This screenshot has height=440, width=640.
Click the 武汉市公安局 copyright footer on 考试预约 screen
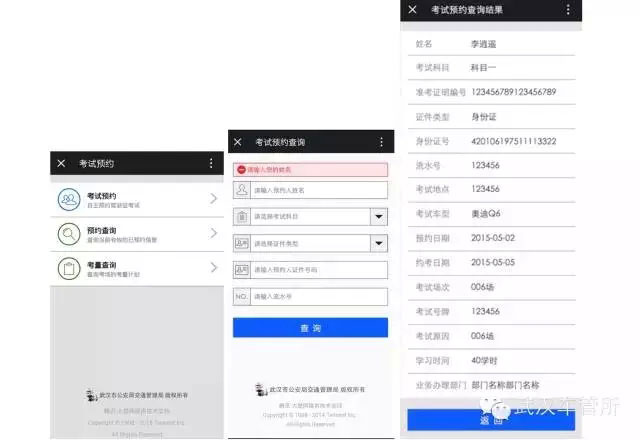tap(137, 395)
